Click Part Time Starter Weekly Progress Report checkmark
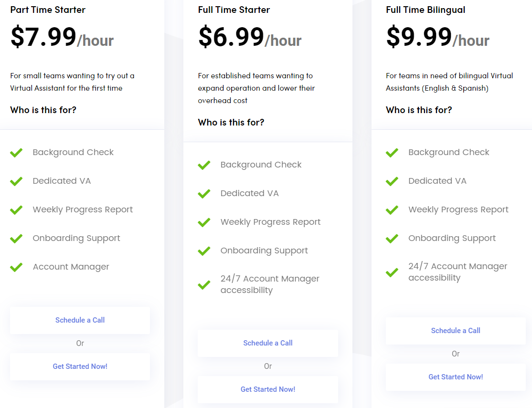532x408 pixels. 16,210
